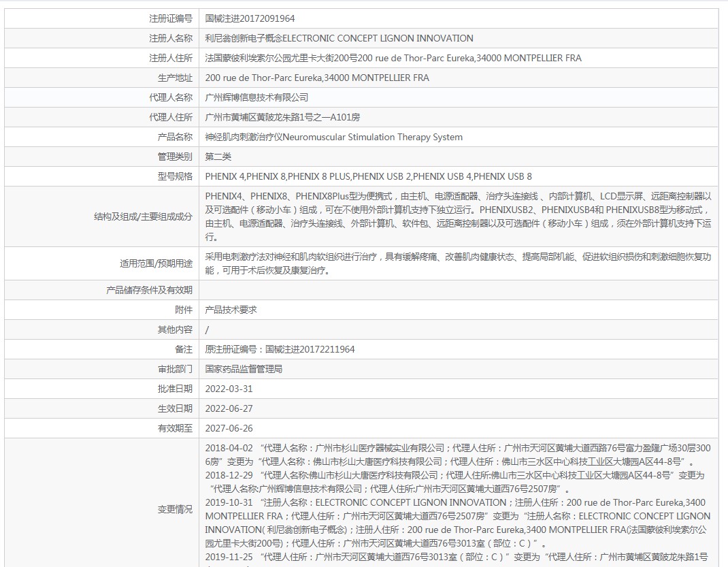Click the 附件 label
Viewport: 728px width, 567px height.
pyautogui.click(x=184, y=310)
